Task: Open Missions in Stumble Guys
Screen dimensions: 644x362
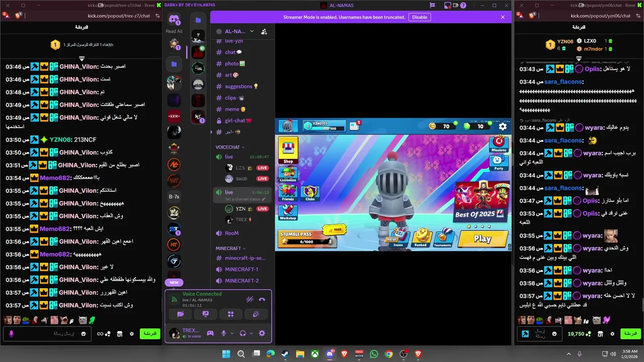Action: coord(499,144)
